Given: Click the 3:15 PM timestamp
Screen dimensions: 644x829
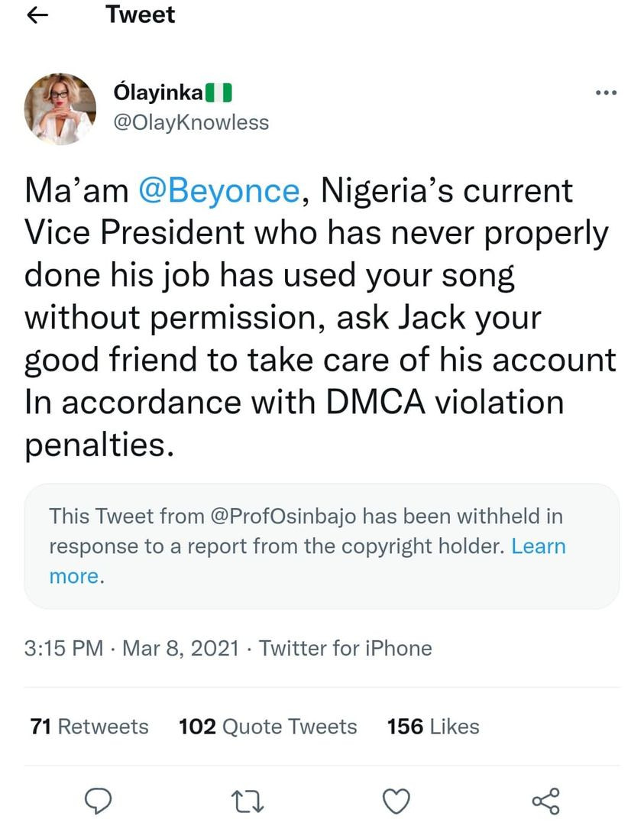Looking at the screenshot, I should (x=63, y=649).
